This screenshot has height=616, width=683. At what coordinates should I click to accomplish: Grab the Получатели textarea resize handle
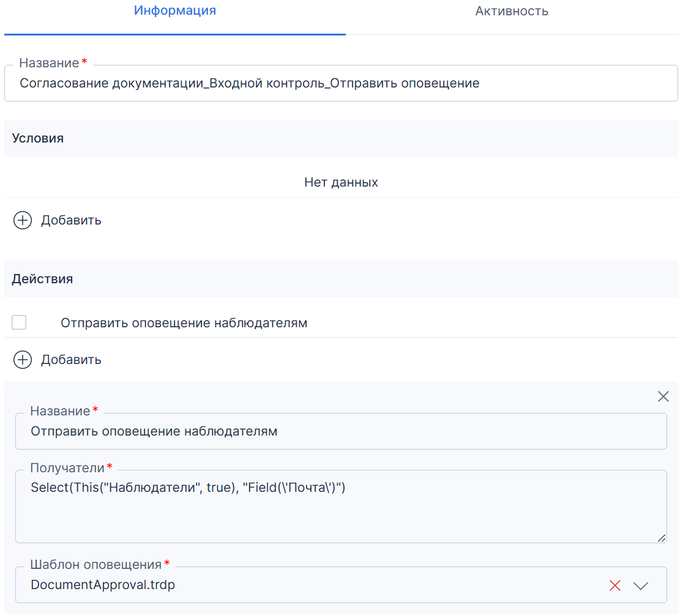point(662,538)
